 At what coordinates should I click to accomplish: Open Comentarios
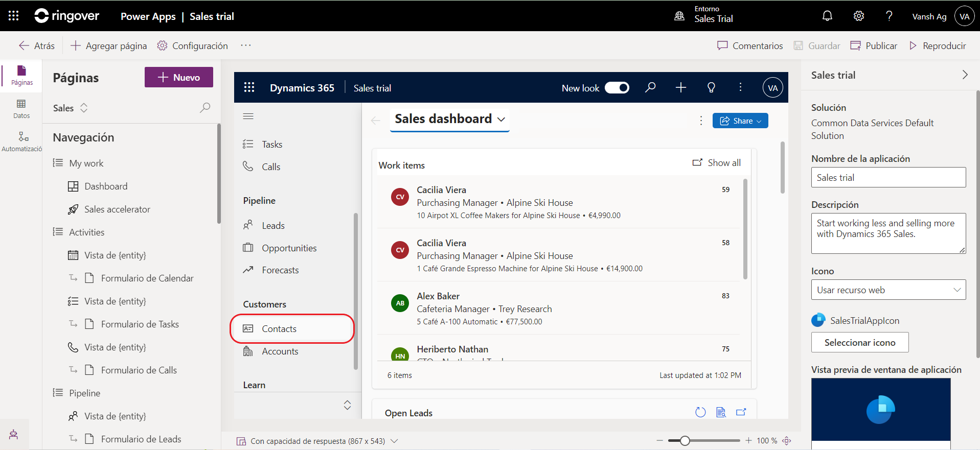750,45
